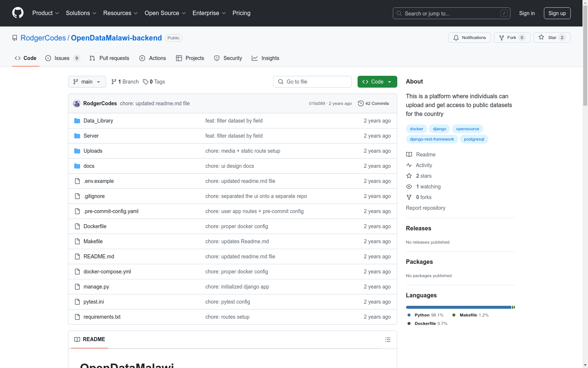Select the README tab heading
Image resolution: width=588 pixels, height=368 pixels.
[90, 339]
